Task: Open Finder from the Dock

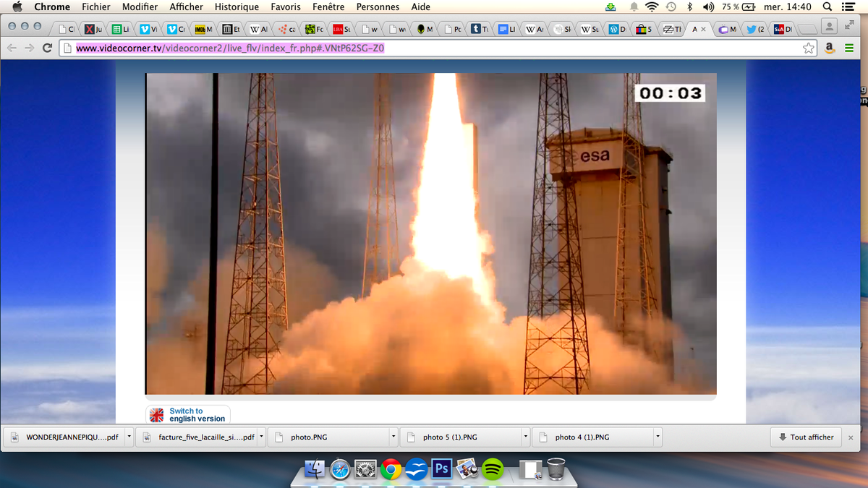Action: 315,469
